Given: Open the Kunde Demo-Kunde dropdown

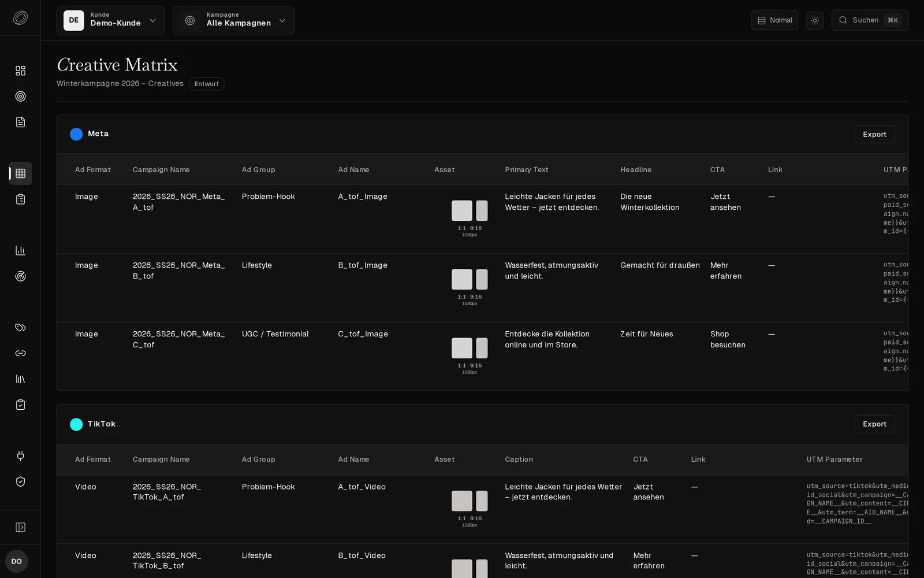Looking at the screenshot, I should 110,20.
